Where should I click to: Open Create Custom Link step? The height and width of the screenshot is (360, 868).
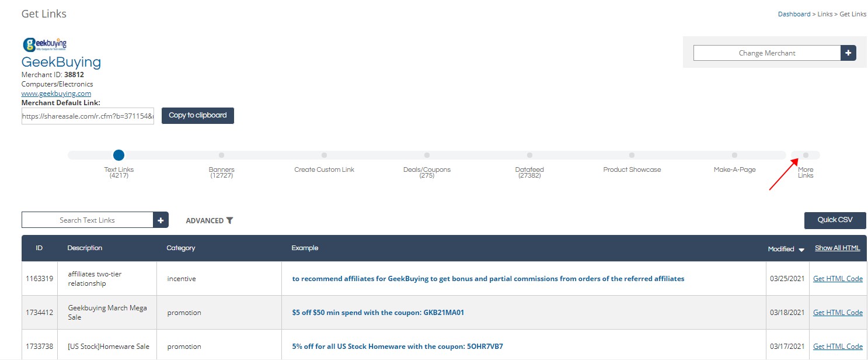(x=324, y=155)
